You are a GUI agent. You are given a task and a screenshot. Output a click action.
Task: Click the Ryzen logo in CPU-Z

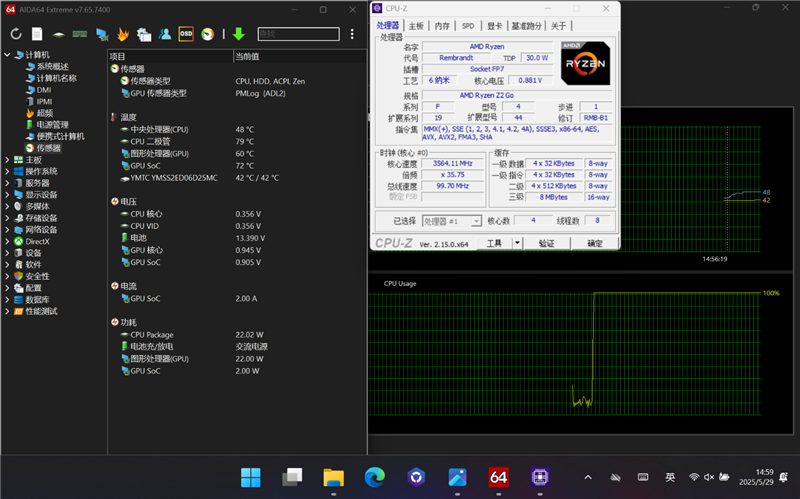click(585, 63)
